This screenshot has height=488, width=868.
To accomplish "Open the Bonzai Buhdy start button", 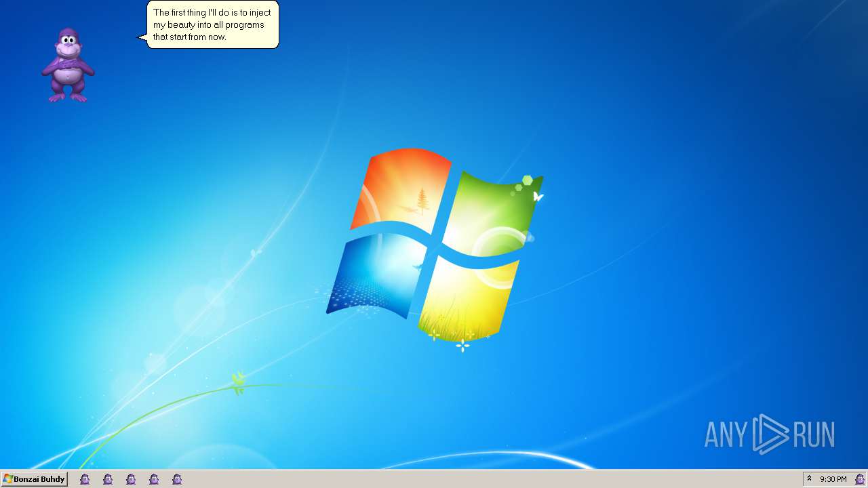I will point(34,479).
